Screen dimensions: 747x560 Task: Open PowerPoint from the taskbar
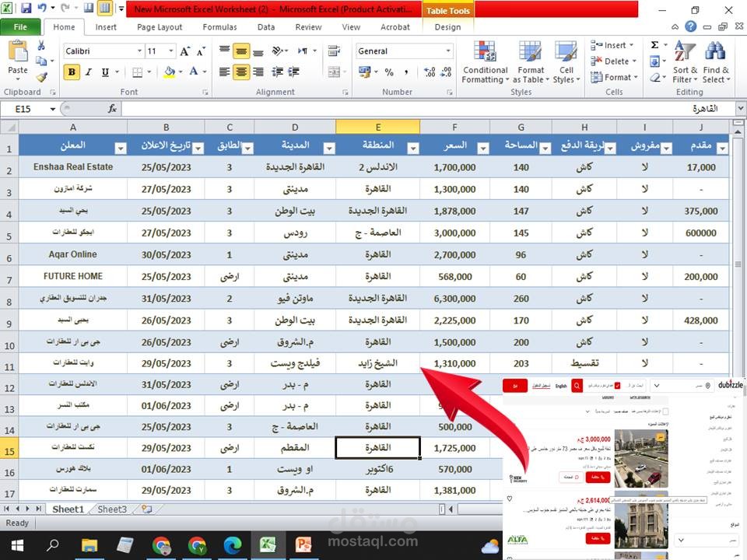point(303,544)
